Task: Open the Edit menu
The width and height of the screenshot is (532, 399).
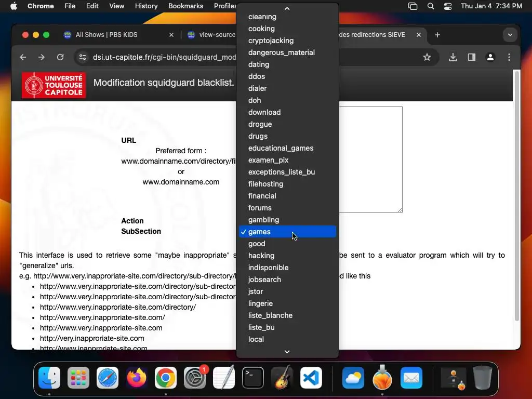Action: (92, 6)
